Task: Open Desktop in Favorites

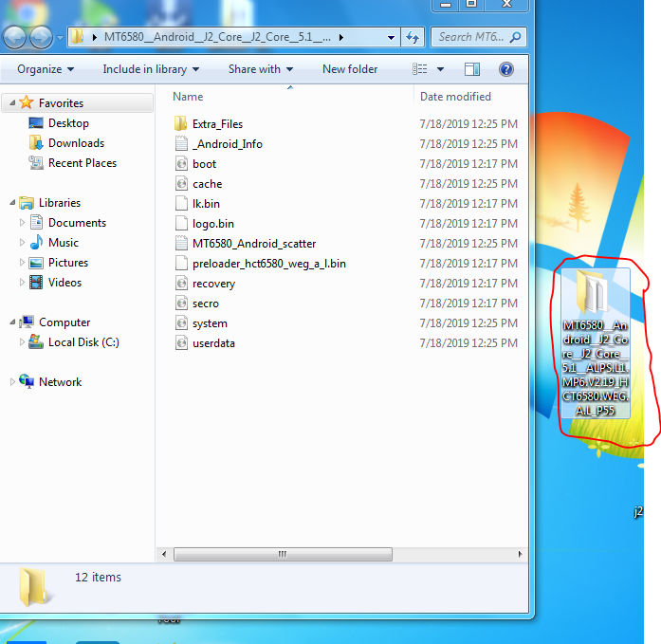Action: [68, 123]
